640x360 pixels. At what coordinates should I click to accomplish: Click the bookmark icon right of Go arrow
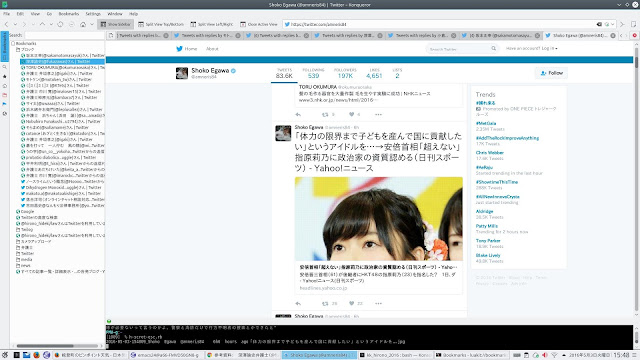click(x=633, y=24)
